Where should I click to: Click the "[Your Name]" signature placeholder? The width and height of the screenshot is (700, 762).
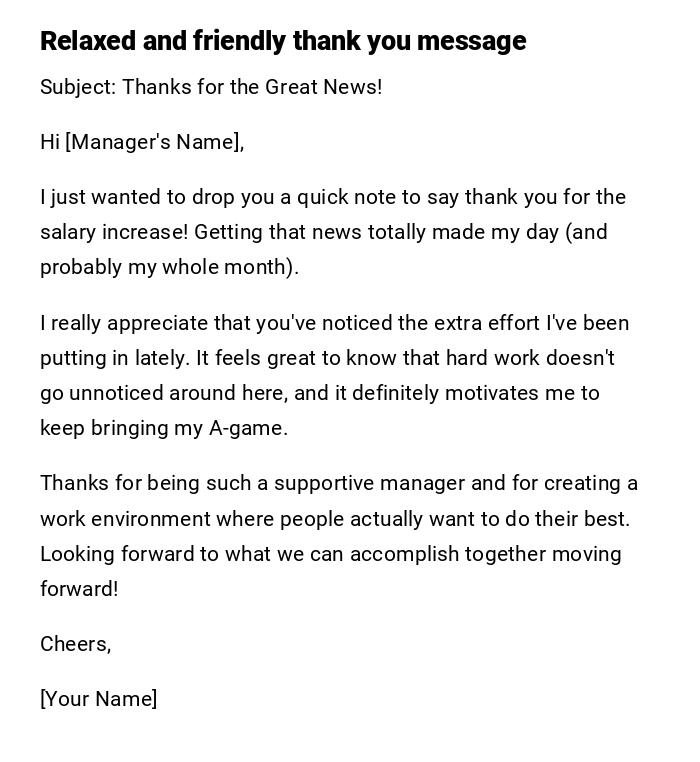tap(98, 699)
